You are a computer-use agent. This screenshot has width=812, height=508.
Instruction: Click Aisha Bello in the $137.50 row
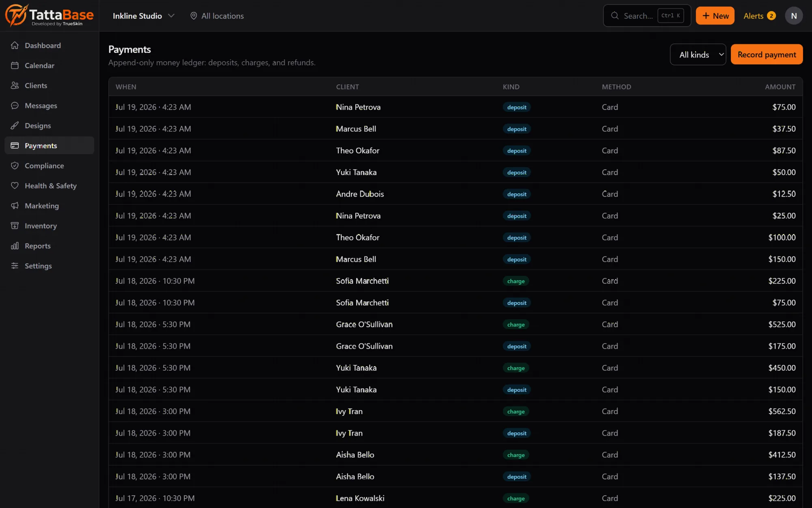point(355,477)
